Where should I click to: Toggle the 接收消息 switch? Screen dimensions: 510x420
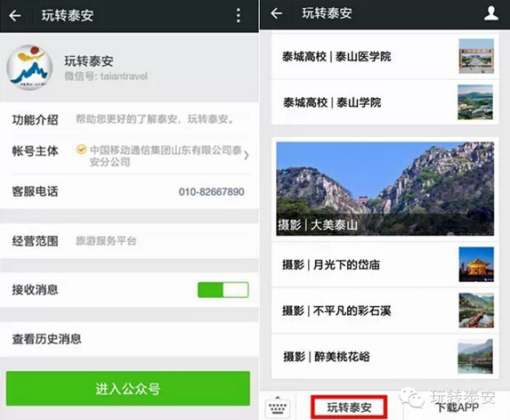coord(223,290)
